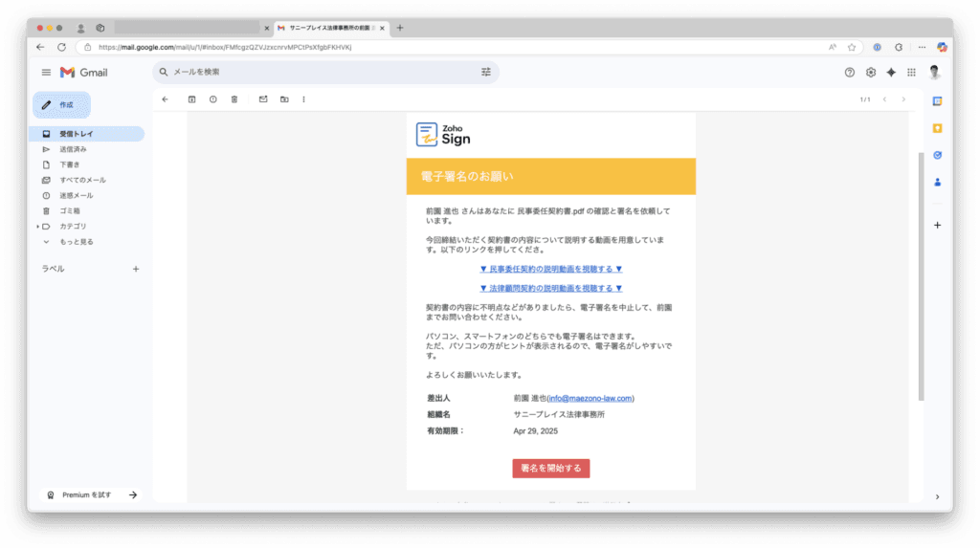Screen dimensions: 980x548
Task: Open the 民事委任契約の説明動画 link
Action: [x=550, y=269]
